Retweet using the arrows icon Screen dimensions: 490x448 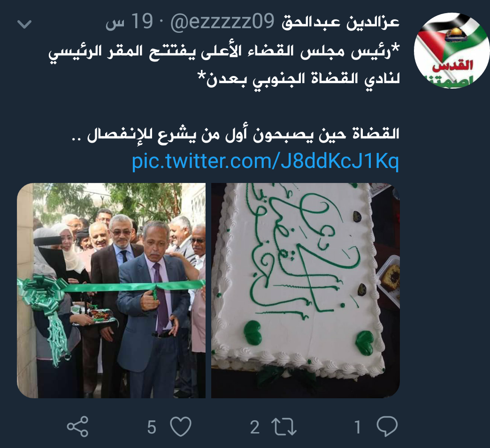point(284,427)
